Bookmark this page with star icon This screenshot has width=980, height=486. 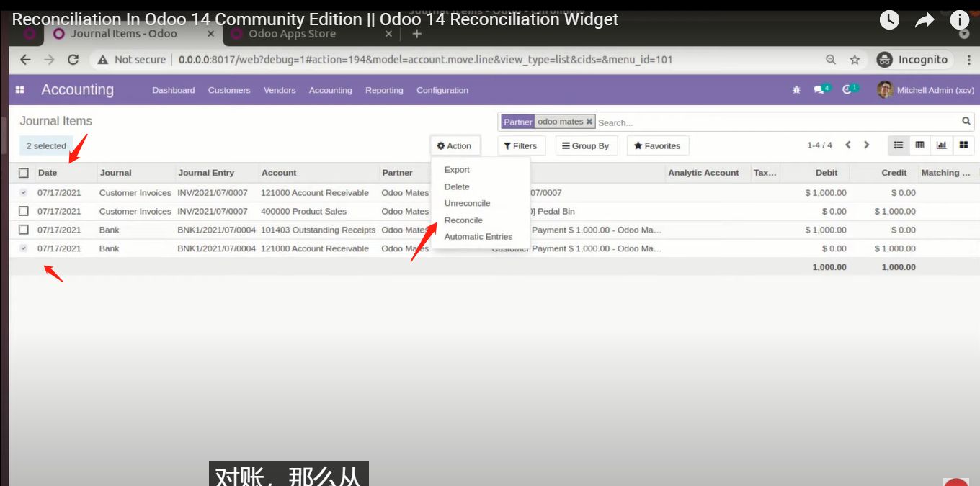pos(855,60)
